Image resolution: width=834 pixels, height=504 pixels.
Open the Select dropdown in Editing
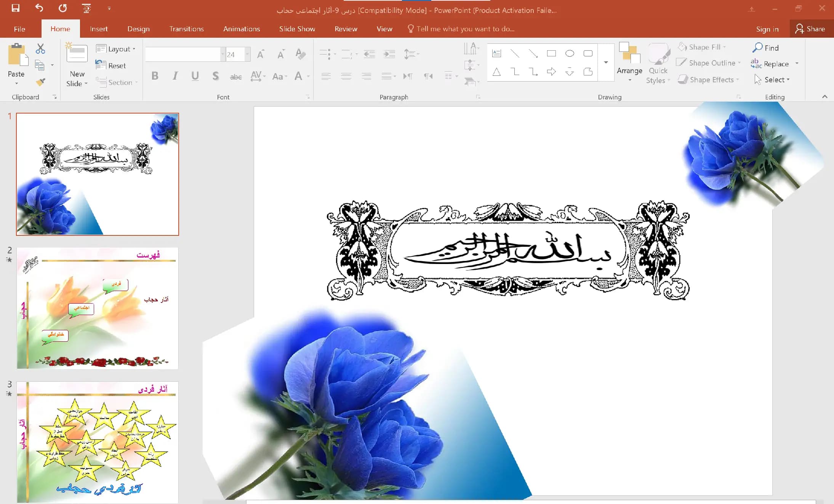(772, 80)
